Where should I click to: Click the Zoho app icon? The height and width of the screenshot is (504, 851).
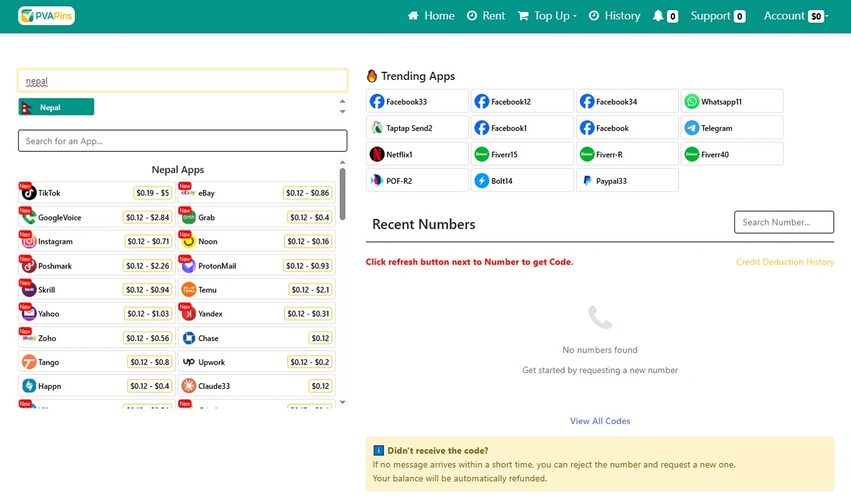(x=29, y=338)
